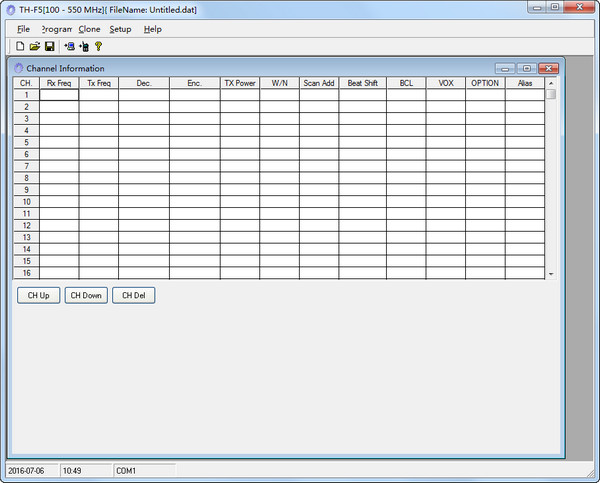The height and width of the screenshot is (483, 600).
Task: Click the TX Power column header
Action: (240, 83)
